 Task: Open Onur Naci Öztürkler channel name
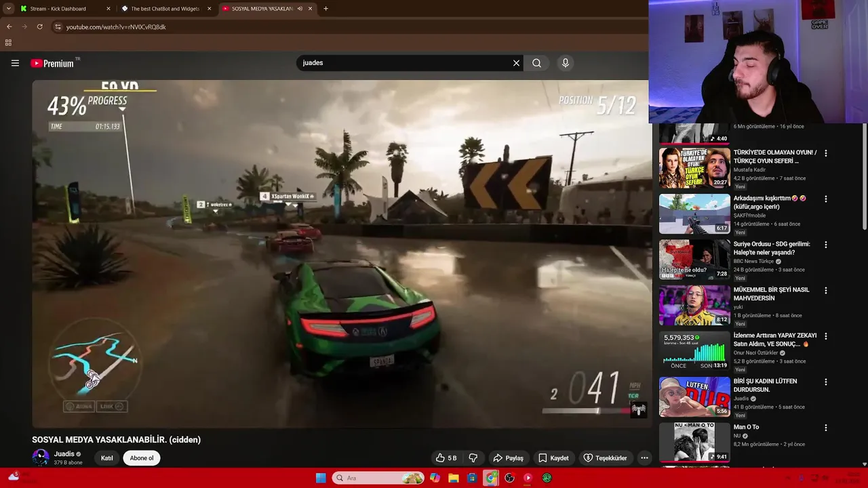[x=755, y=353]
